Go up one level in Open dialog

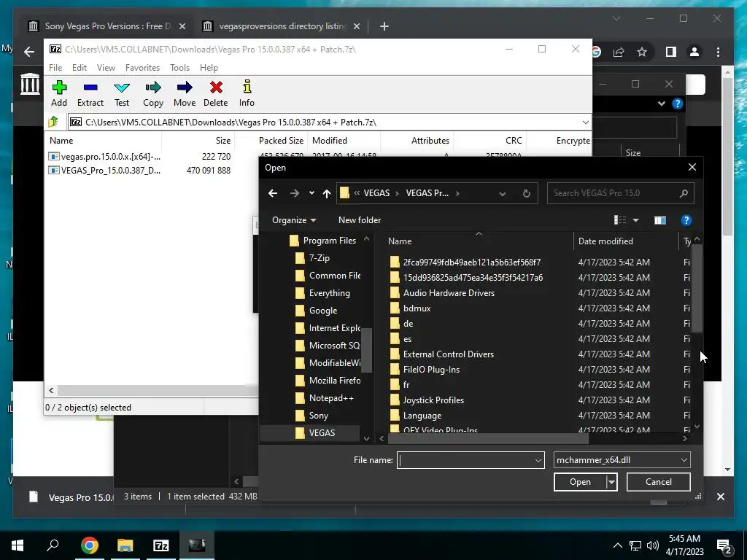pos(326,193)
